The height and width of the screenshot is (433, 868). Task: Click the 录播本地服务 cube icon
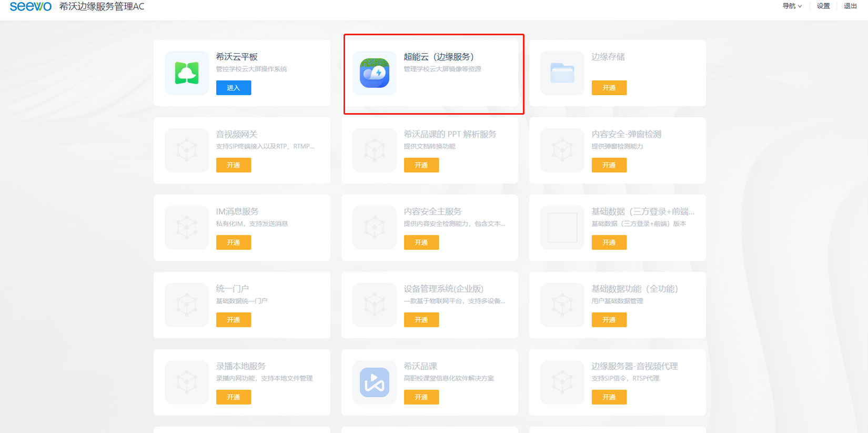tap(187, 382)
